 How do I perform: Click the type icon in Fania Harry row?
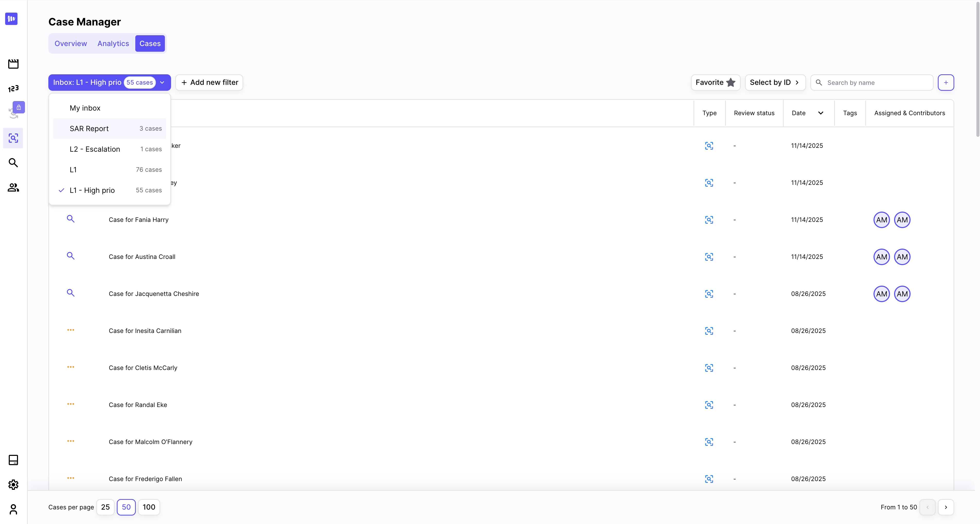click(x=709, y=220)
